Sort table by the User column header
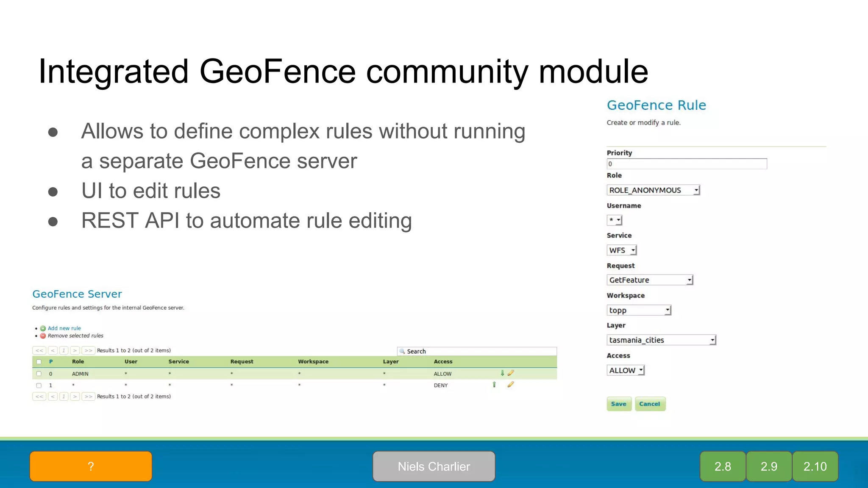Image resolution: width=868 pixels, height=488 pixels. pos(131,362)
